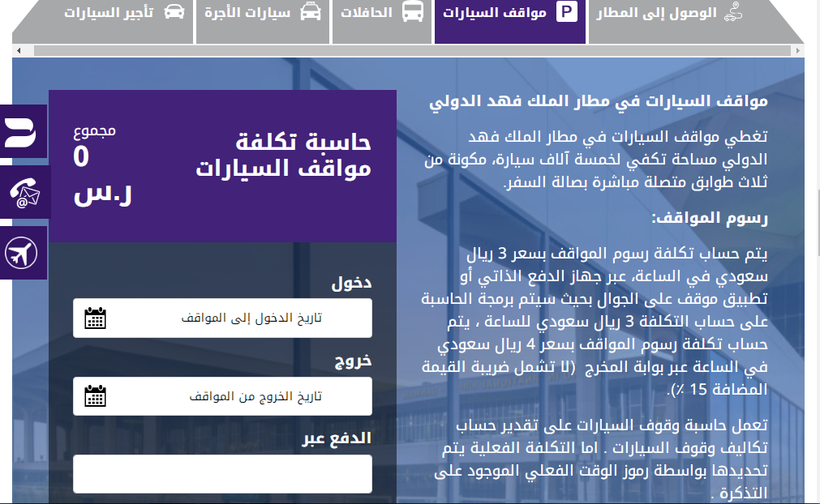
Task: Click the حاسبة تكلفة مواقف السيارات title
Action: pos(283,155)
